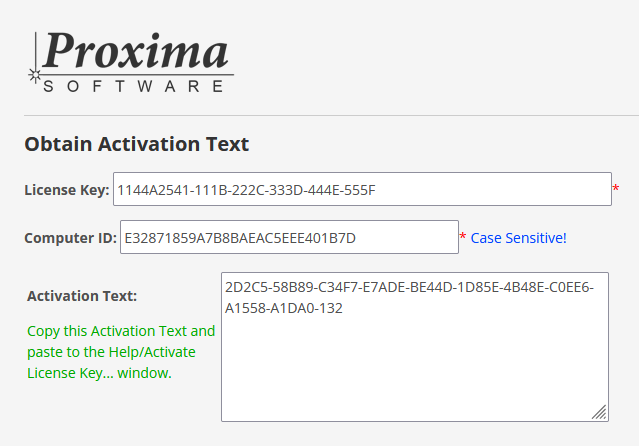Focus the Computer ID text box
This screenshot has width=639, height=446.
[x=289, y=237]
